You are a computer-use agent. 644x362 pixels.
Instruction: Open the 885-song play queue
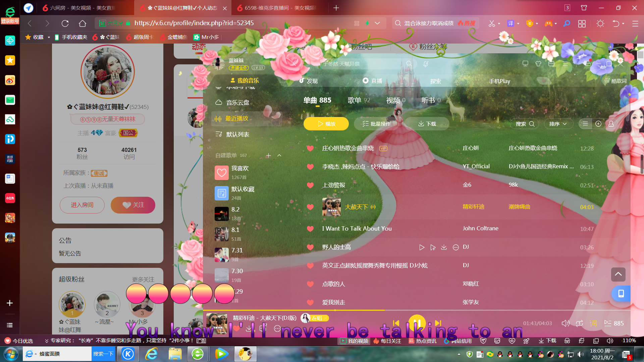614,323
